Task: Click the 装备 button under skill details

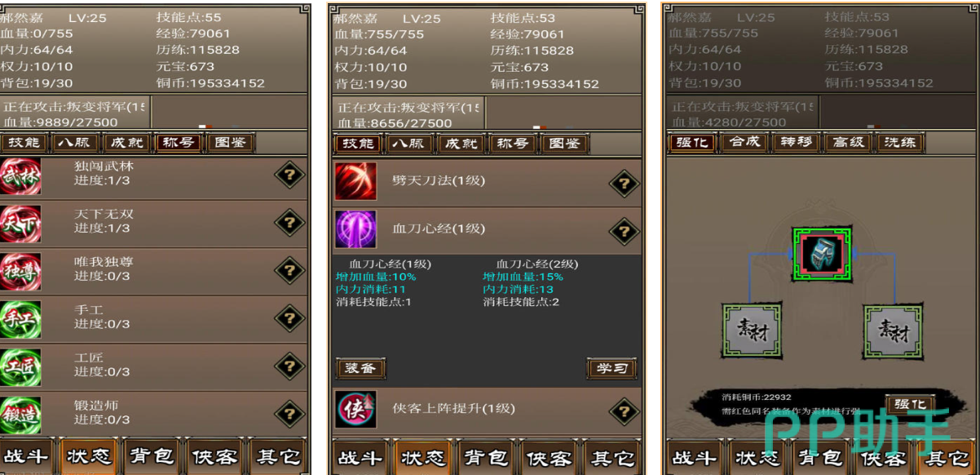Action: point(360,368)
